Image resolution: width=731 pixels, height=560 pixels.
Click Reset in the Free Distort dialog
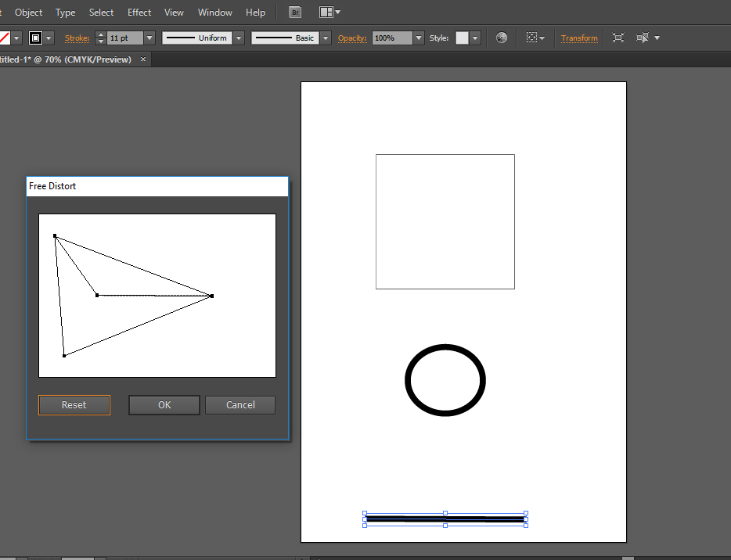[74, 405]
